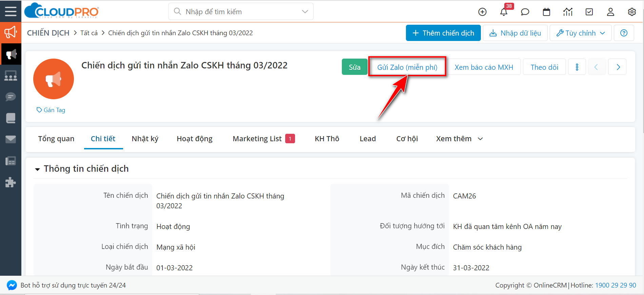Viewport: 644px width, 295px height.
Task: Click the value Chăm sóc khách hàng
Action: (x=487, y=247)
